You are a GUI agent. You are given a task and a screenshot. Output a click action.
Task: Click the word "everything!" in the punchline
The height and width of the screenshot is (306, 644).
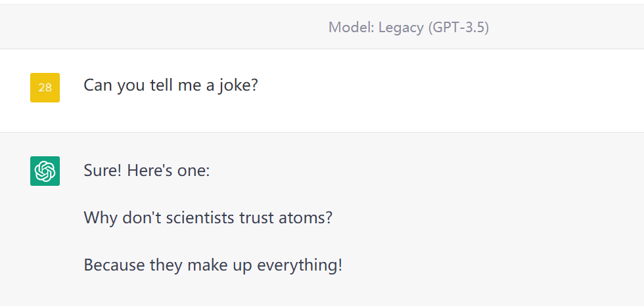click(x=300, y=265)
